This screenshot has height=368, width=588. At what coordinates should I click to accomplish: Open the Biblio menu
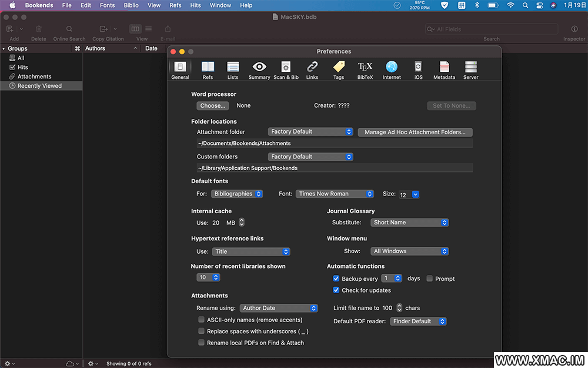tap(131, 5)
